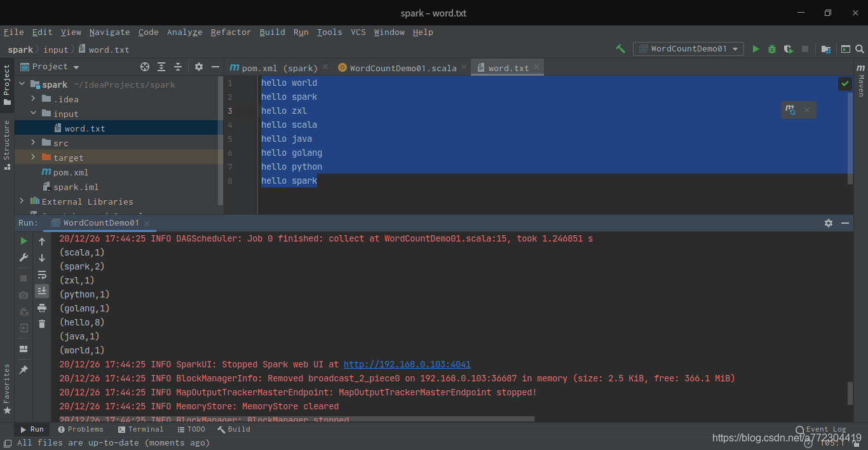This screenshot has height=450, width=868.
Task: Expand External Libraries node
Action: [22, 201]
